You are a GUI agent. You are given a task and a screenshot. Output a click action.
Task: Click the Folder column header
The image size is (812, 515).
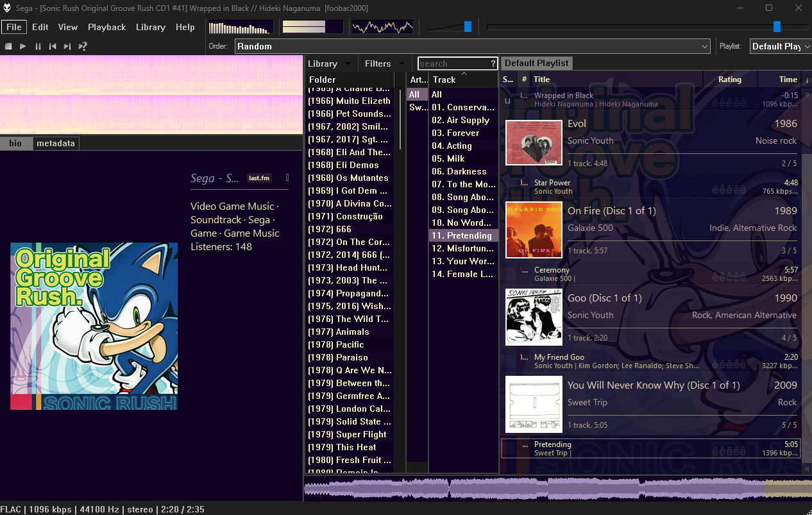pos(350,80)
